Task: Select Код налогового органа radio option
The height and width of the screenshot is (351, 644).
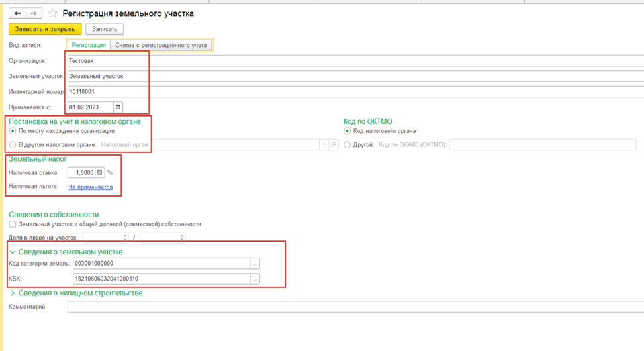Action: 347,131
